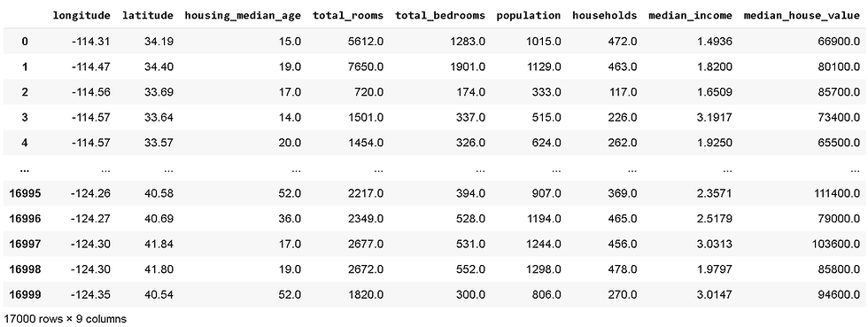Select row index 16998
The image size is (868, 327).
pos(25,270)
